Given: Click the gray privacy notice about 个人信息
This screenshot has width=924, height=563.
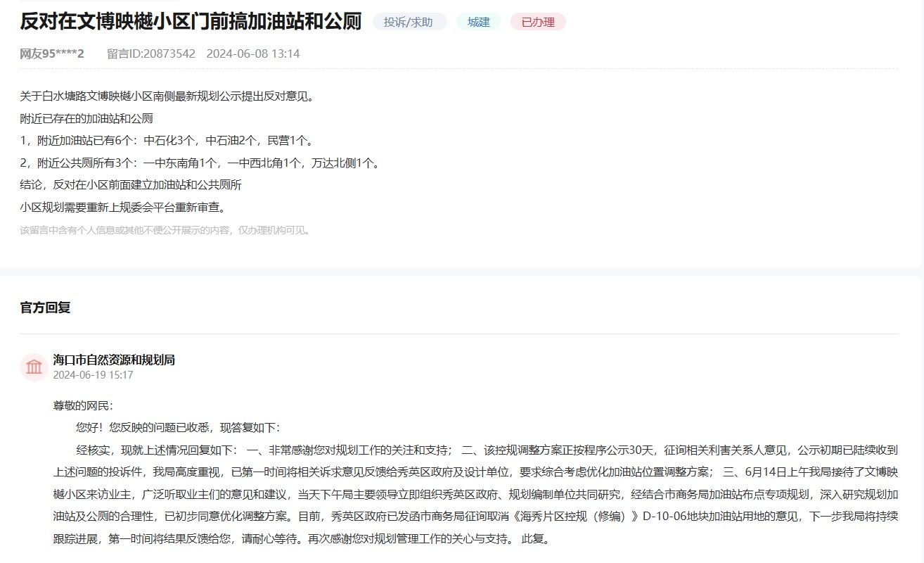Looking at the screenshot, I should coord(165,230).
